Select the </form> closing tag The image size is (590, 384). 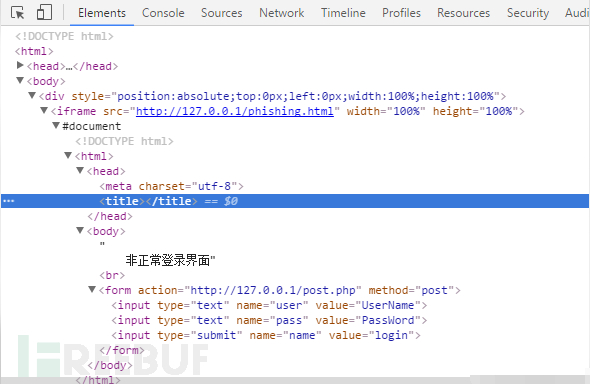click(x=122, y=350)
